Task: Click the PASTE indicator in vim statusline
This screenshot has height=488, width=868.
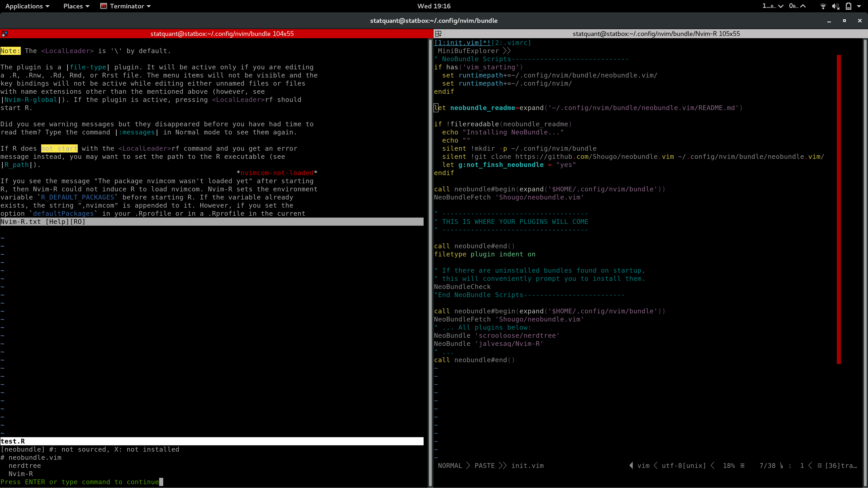Action: [x=484, y=465]
